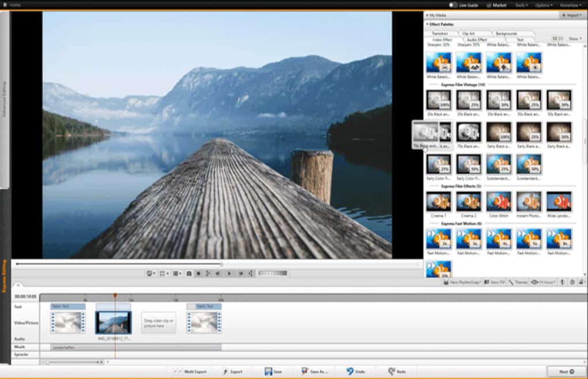Open Nero RhythmSnap tool

coord(463,282)
